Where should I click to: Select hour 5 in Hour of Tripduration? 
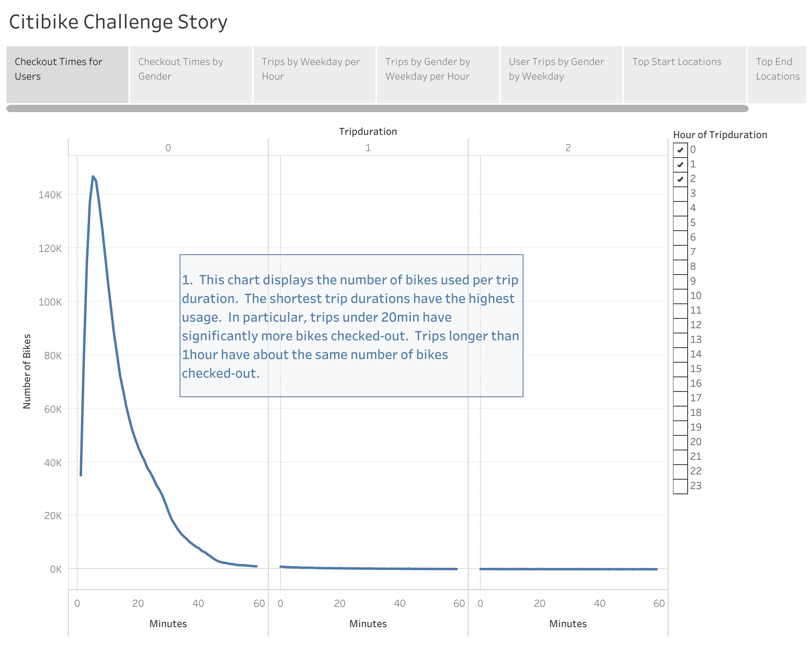[x=680, y=223]
